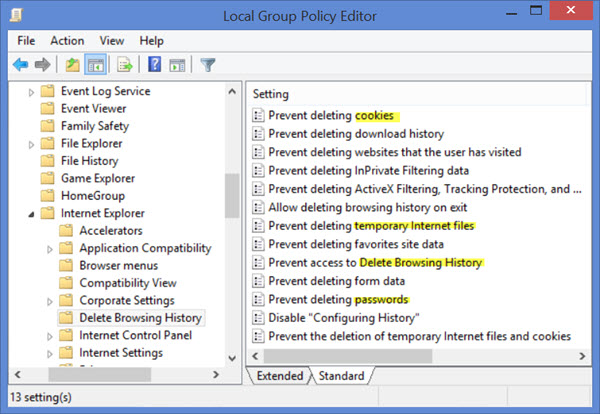Click policy icon beside Prevent deleting form data
Screen dimensions: 600x414
point(258,281)
